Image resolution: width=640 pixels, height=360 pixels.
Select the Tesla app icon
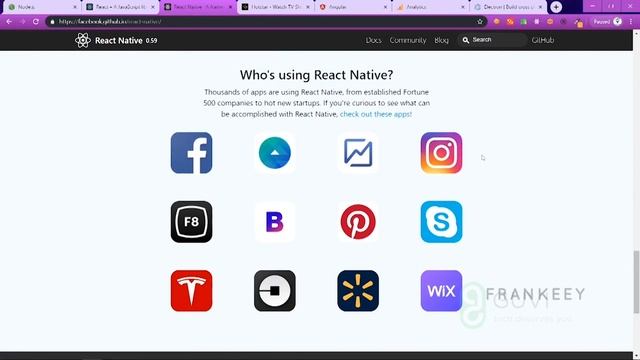click(191, 291)
